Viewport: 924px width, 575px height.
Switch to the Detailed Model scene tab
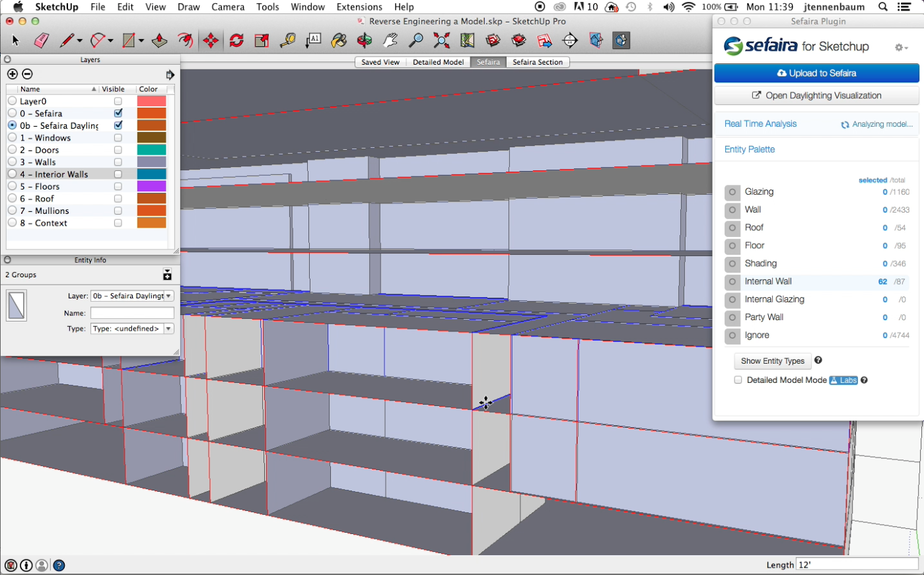point(438,62)
